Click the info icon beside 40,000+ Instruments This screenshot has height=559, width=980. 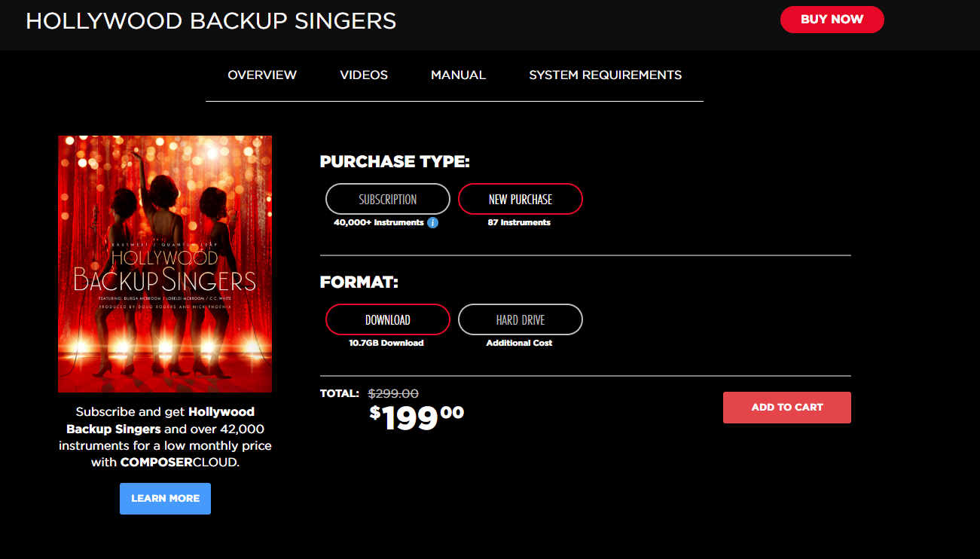(x=432, y=222)
